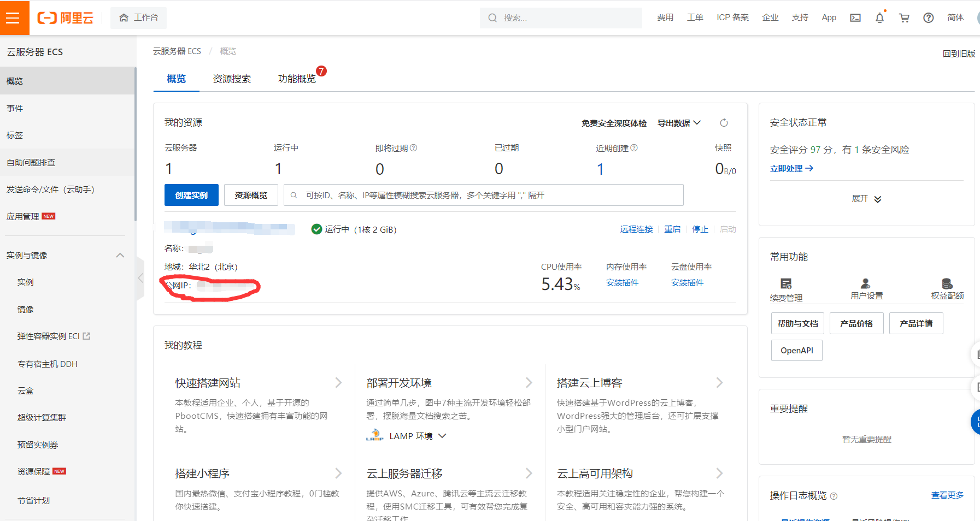The height and width of the screenshot is (521, 980).
Task: Click the Alibaba Cloud logo
Action: coord(65,18)
